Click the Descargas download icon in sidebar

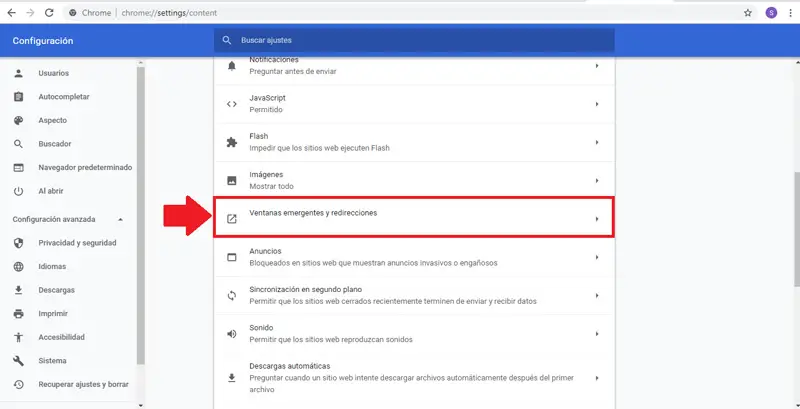[18, 290]
